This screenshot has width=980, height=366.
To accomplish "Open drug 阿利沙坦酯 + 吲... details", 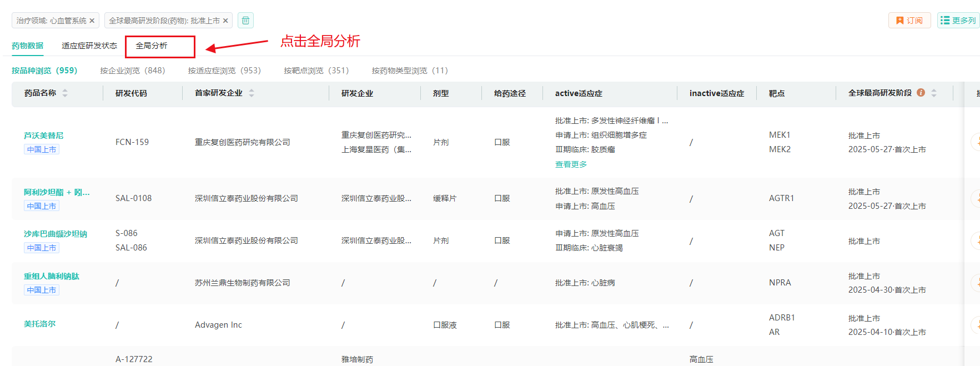I will (x=57, y=192).
